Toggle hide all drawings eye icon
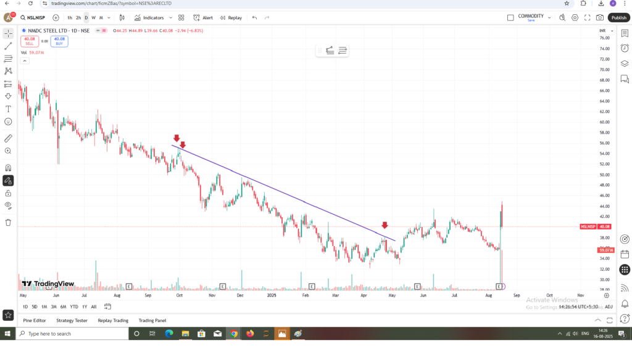This screenshot has width=632, height=364. (x=8, y=205)
